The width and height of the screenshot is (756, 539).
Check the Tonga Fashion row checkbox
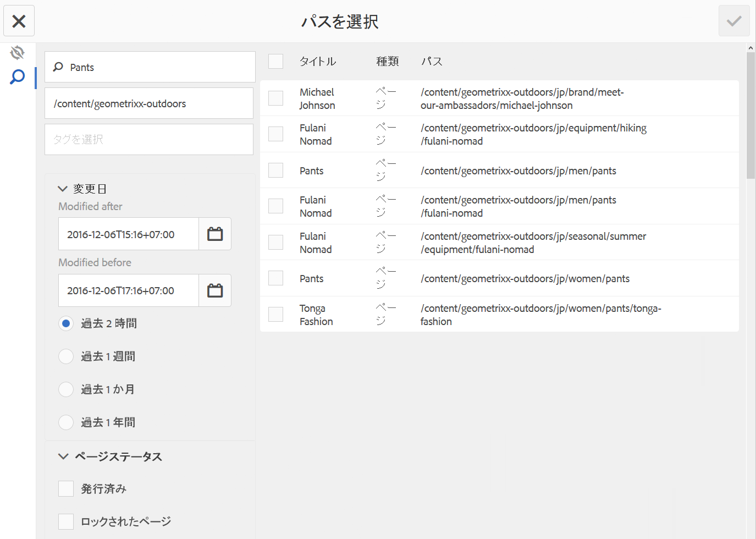275,314
